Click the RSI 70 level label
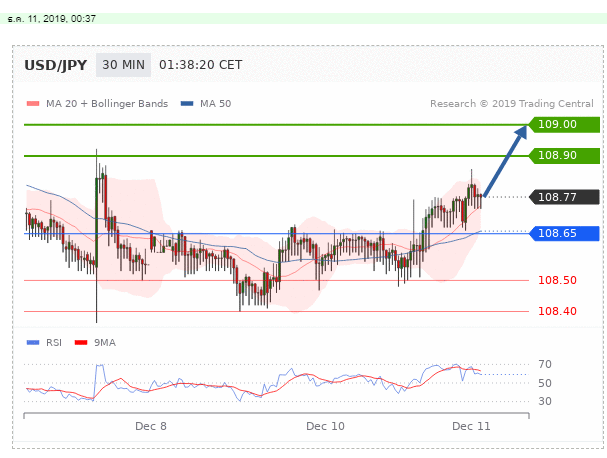This screenshot has height=458, width=607. (545, 364)
